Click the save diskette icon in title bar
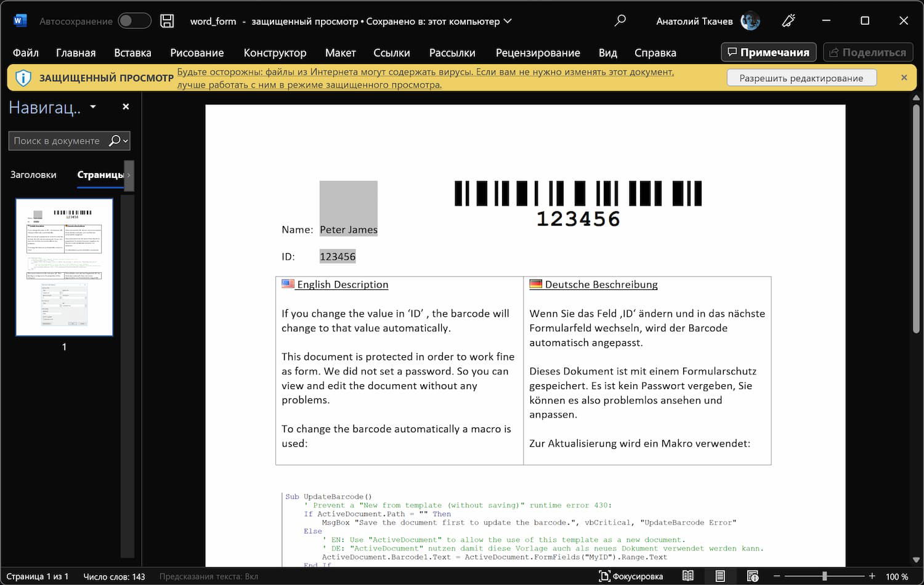Screen dimensions: 924x585 click(167, 21)
